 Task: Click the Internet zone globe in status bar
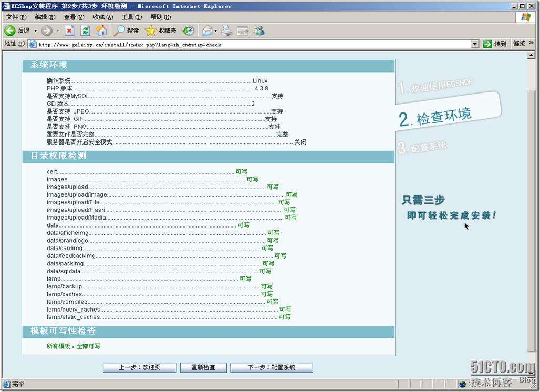pyautogui.click(x=462, y=384)
